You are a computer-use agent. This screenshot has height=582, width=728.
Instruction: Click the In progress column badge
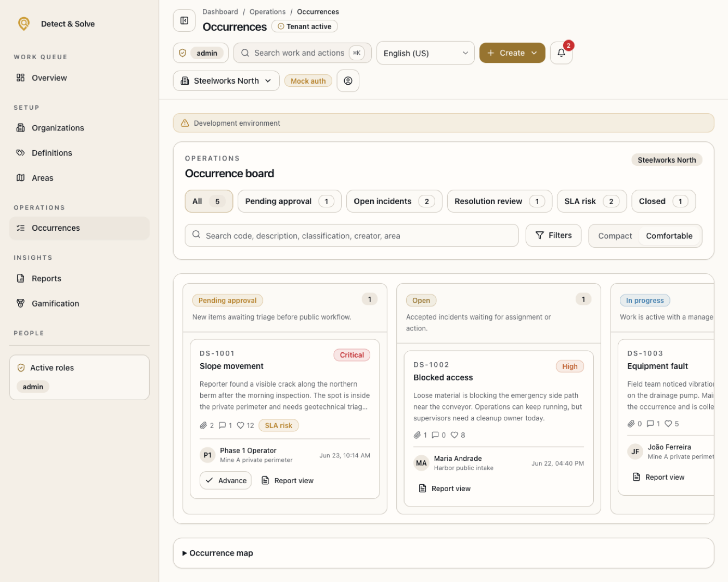(x=645, y=300)
